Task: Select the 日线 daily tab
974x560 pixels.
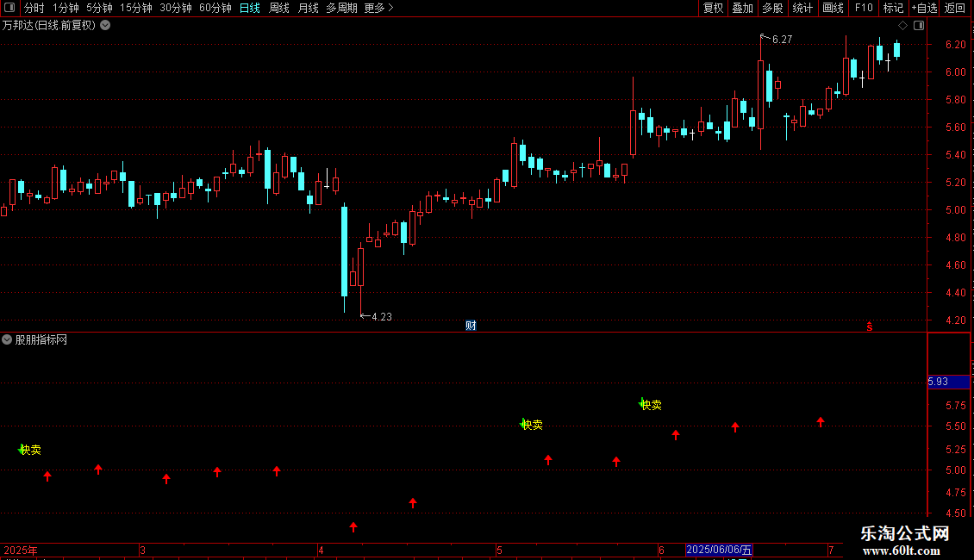Action: click(x=250, y=8)
